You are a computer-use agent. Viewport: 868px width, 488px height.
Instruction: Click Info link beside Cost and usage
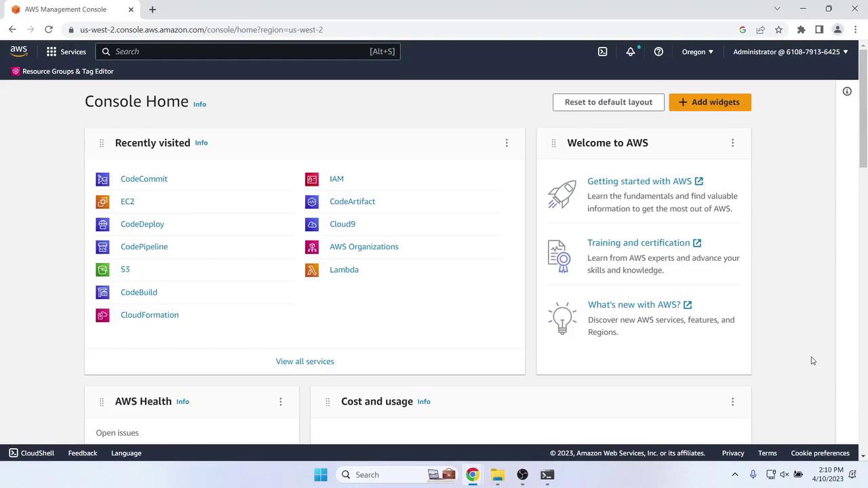(x=424, y=402)
